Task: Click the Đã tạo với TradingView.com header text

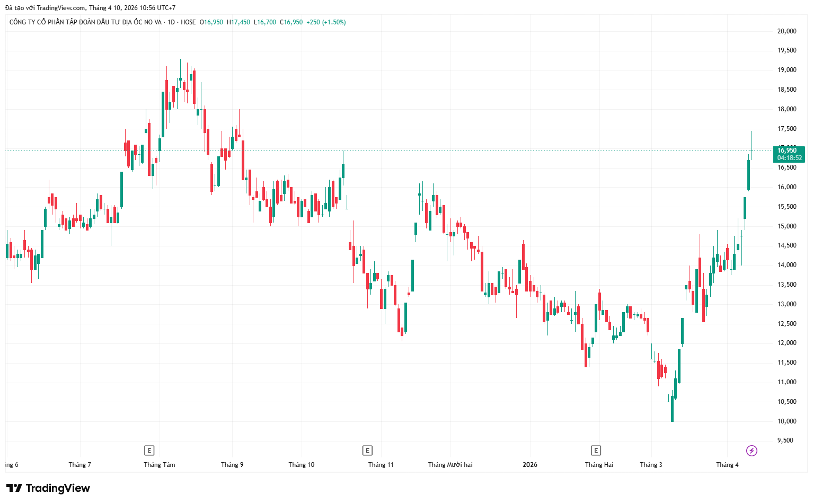Action: 90,8
